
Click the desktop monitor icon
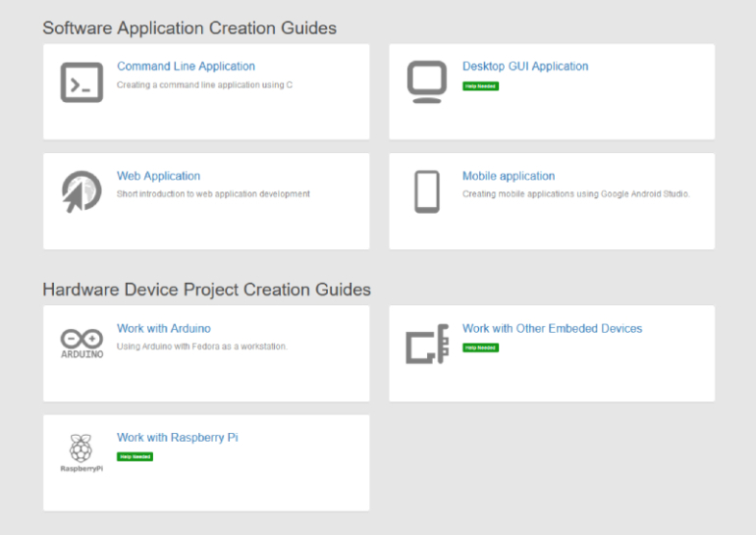pyautogui.click(x=427, y=82)
